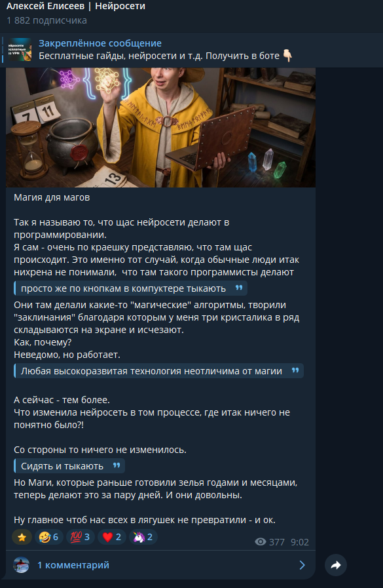Open channel info for Алексей Елисеев | Нейросети
This screenshot has height=588, width=383.
pyautogui.click(x=76, y=7)
